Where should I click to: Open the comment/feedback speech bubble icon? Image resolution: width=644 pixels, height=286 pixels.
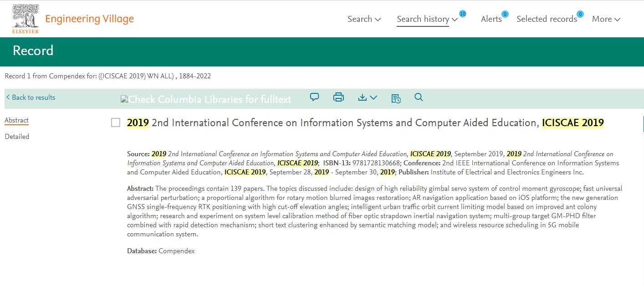(x=314, y=97)
